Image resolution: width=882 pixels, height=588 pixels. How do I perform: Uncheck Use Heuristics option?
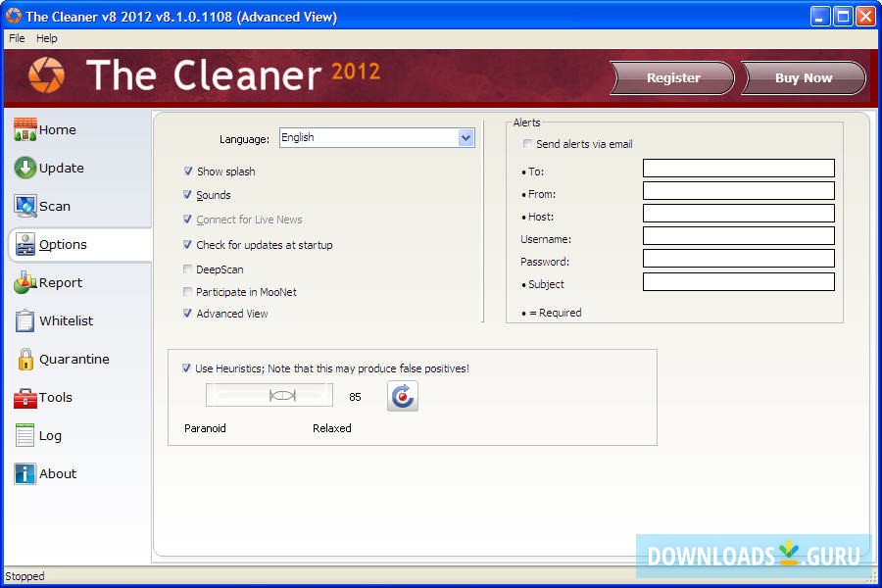[187, 368]
